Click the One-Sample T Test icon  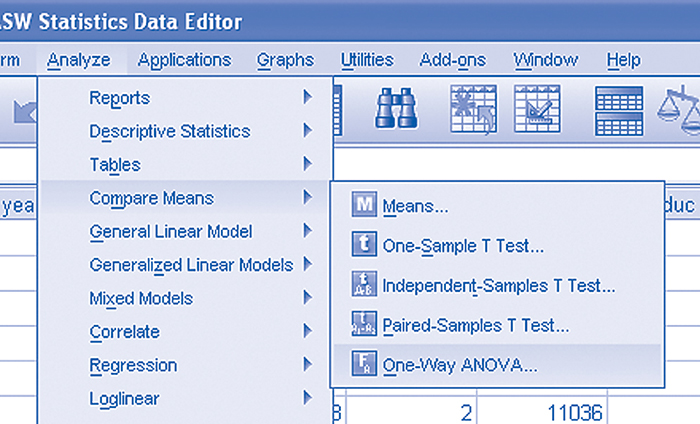click(364, 244)
